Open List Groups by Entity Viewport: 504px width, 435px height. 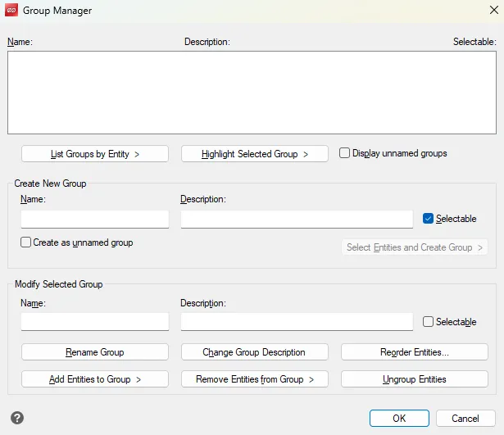coord(95,154)
